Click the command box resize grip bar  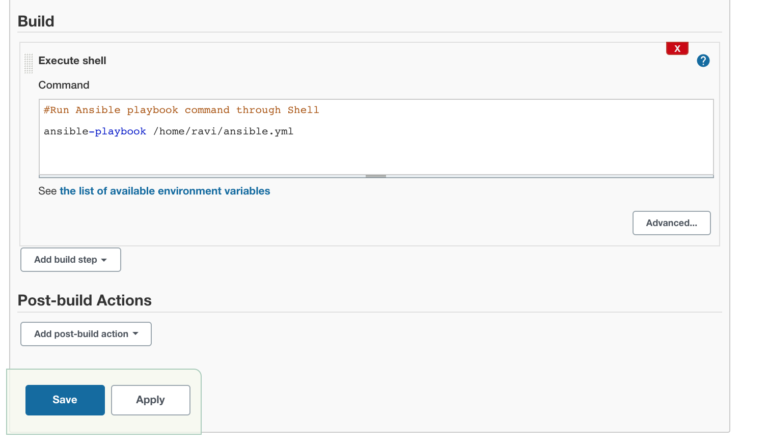pyautogui.click(x=376, y=176)
